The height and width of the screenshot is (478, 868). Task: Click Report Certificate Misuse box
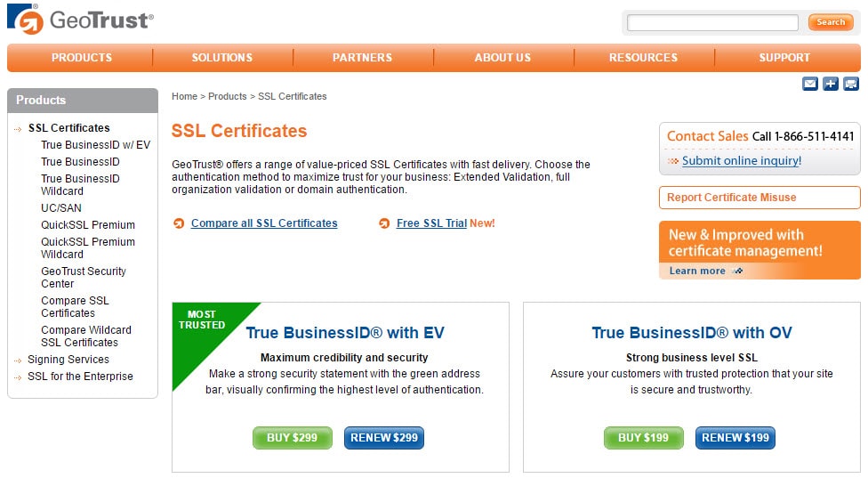759,198
